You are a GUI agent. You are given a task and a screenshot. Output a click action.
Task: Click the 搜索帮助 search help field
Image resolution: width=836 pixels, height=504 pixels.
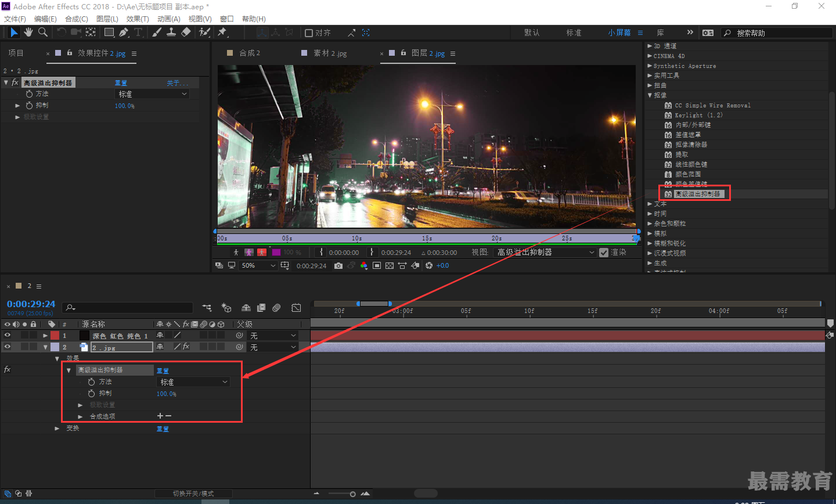point(777,33)
